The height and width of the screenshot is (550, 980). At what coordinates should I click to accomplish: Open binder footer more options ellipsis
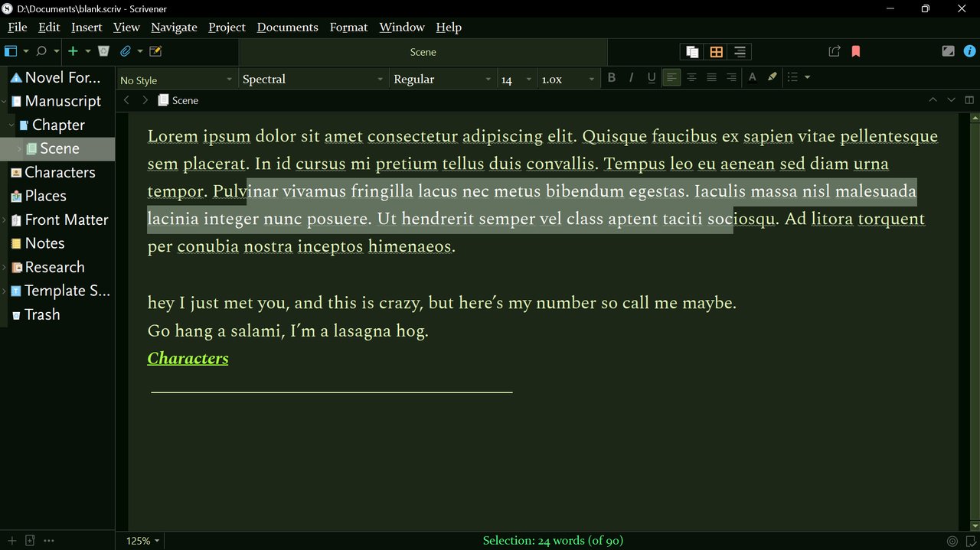point(49,541)
